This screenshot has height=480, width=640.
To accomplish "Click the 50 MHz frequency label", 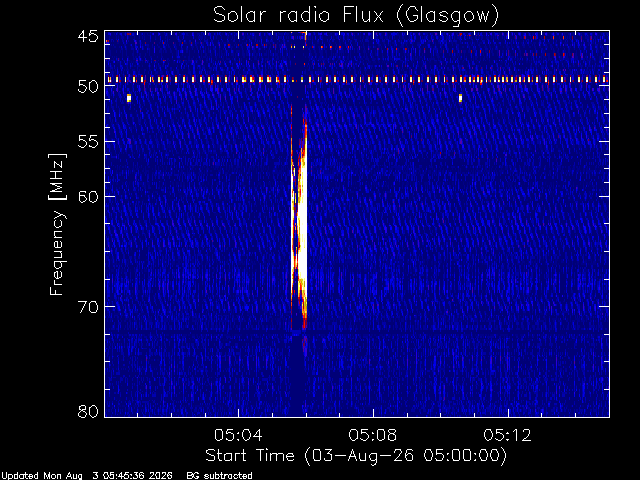I will click(x=88, y=86).
